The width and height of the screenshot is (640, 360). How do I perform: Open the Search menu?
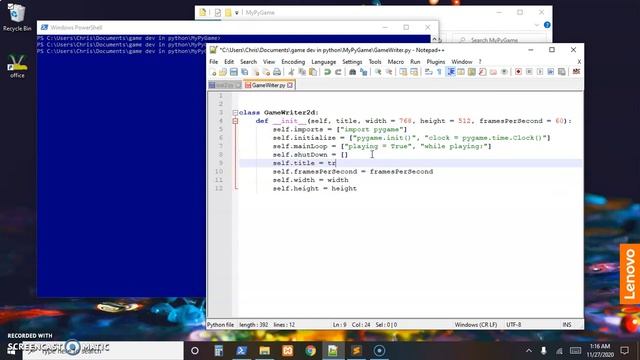pos(248,62)
